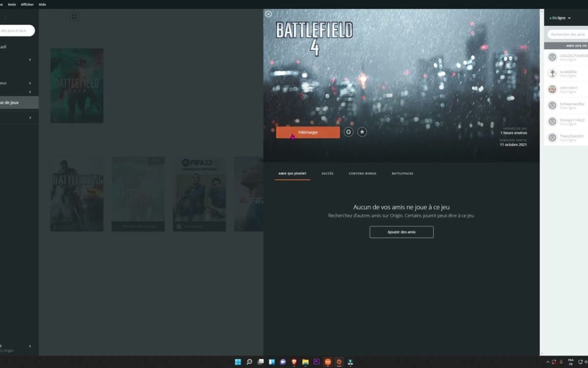The image size is (588, 368).
Task: Open Task View on taskbar
Action: click(260, 362)
